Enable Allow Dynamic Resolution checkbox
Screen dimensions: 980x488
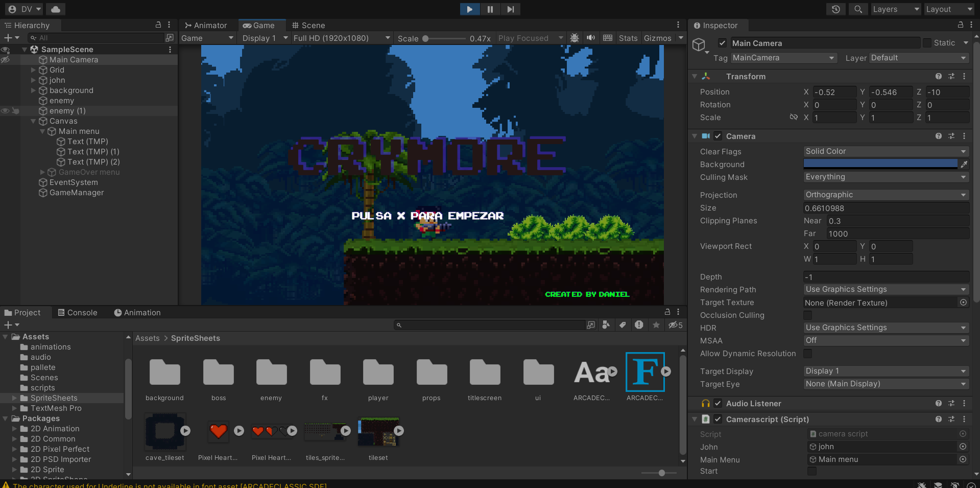coord(807,353)
